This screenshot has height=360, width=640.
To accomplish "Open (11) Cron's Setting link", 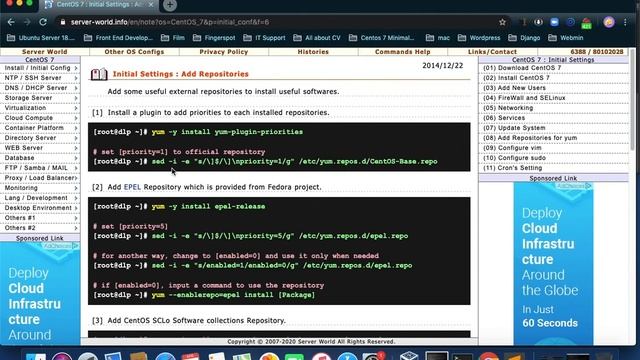I will tap(513, 168).
